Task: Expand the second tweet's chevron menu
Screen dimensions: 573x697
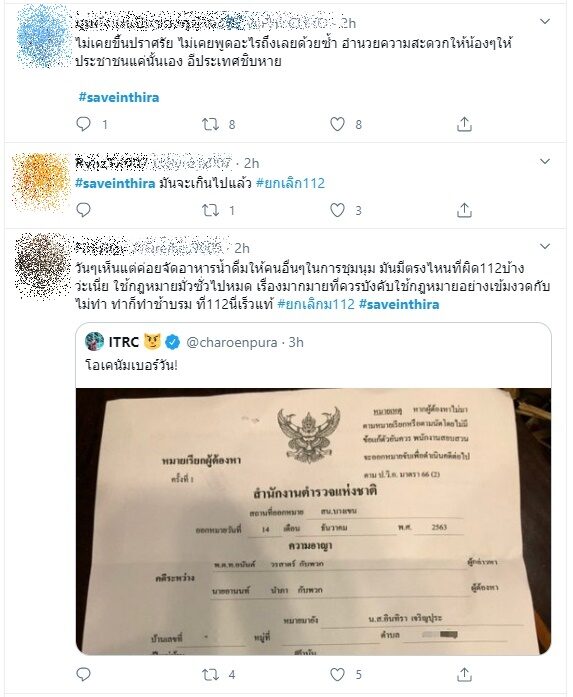Action: [x=545, y=161]
